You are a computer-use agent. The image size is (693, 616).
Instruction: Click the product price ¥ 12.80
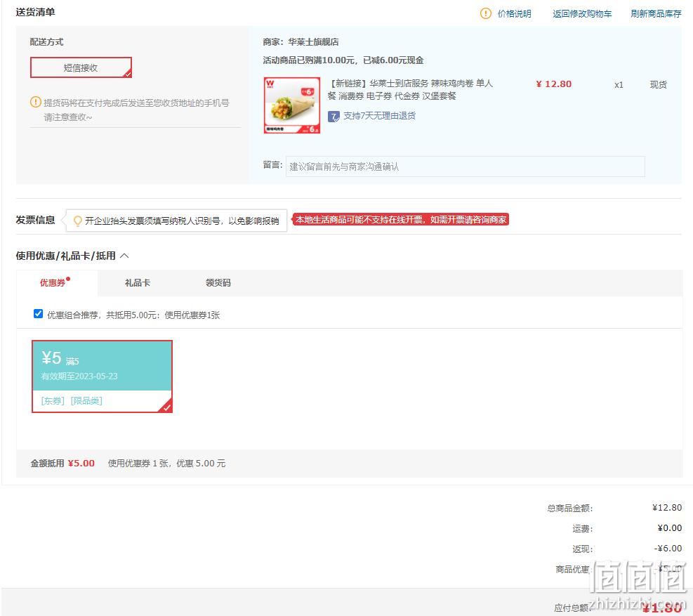tap(554, 84)
